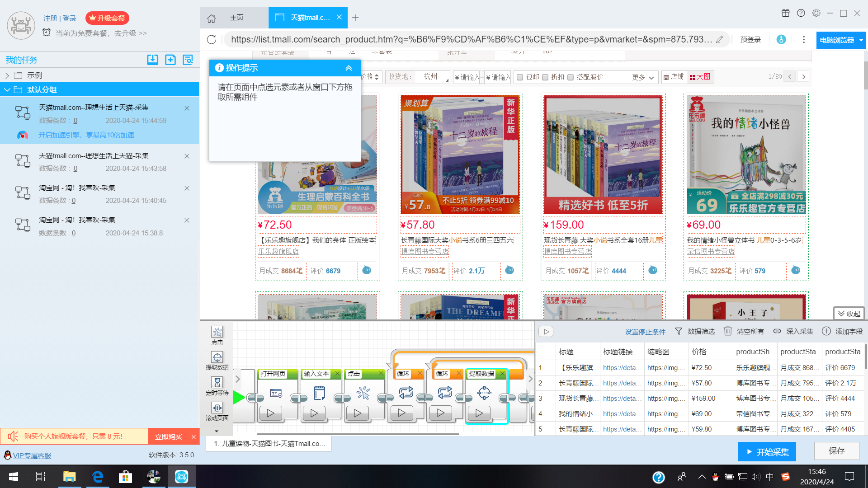868x488 pixels.
Task: Open the 电脑浏览器 dropdown
Action: pyautogui.click(x=861, y=40)
